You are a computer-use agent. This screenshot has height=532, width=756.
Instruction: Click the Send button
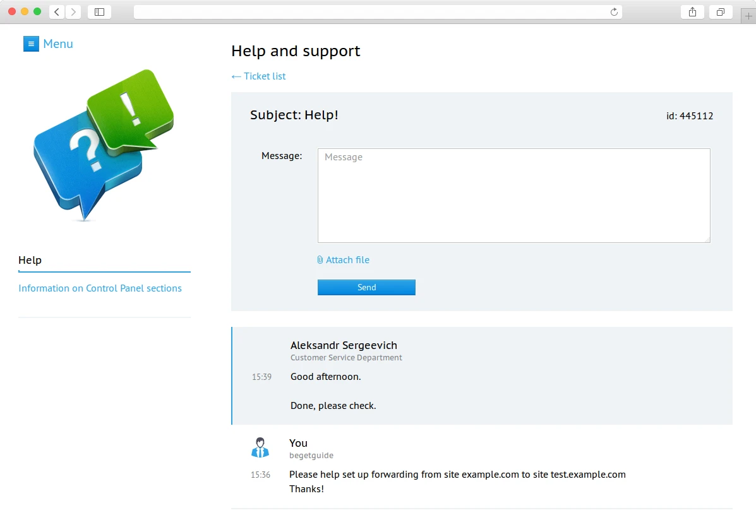(366, 288)
